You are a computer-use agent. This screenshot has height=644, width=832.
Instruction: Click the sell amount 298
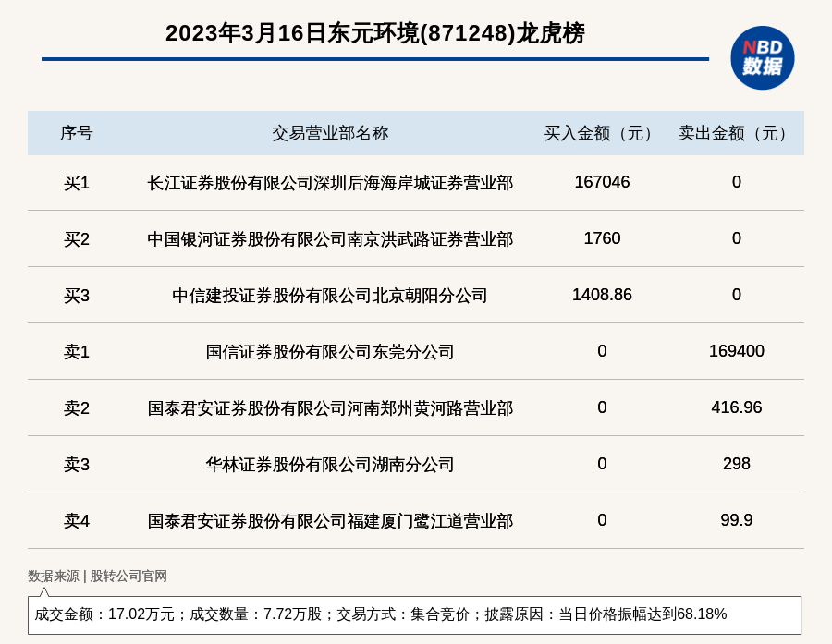tap(736, 464)
